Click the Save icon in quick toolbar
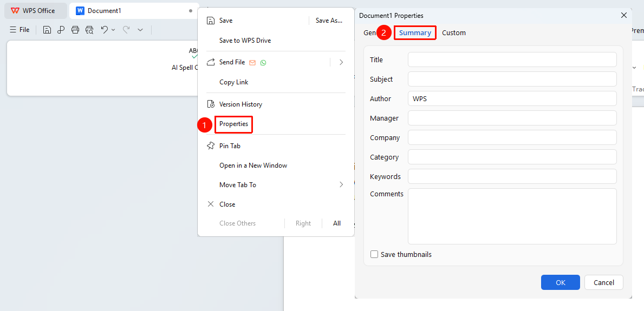 coord(47,30)
